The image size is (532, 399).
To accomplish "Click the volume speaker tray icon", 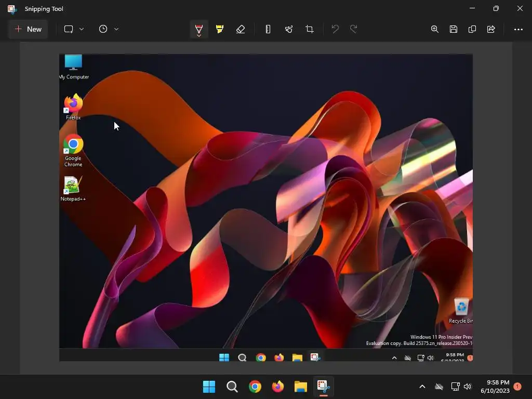I will click(x=468, y=387).
